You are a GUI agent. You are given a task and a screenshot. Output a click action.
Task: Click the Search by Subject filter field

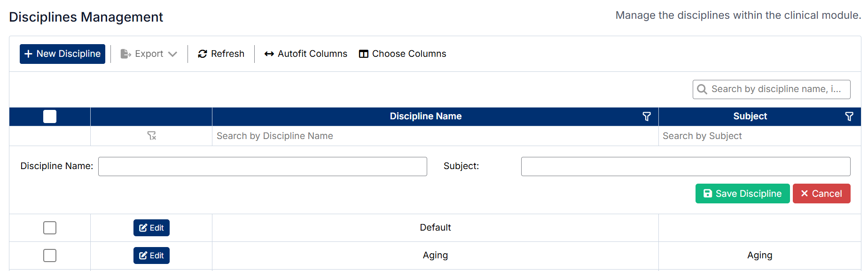tap(759, 136)
